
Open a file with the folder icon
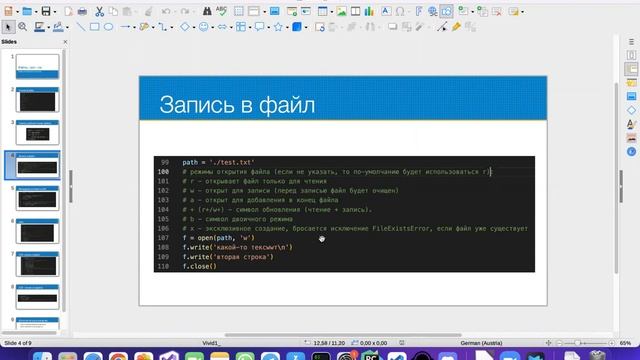click(27, 11)
